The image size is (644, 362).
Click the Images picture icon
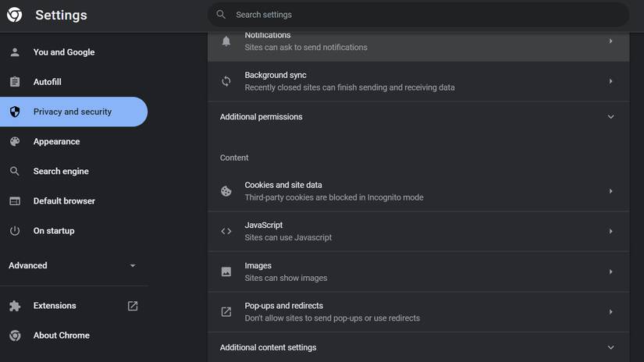click(x=226, y=271)
